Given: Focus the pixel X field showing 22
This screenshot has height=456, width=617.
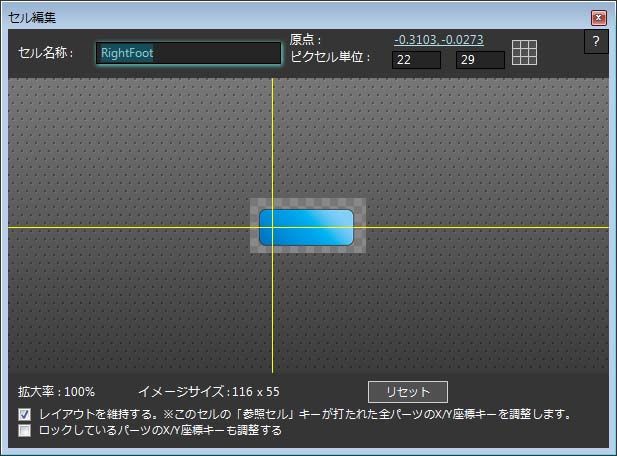Looking at the screenshot, I should coord(416,60).
